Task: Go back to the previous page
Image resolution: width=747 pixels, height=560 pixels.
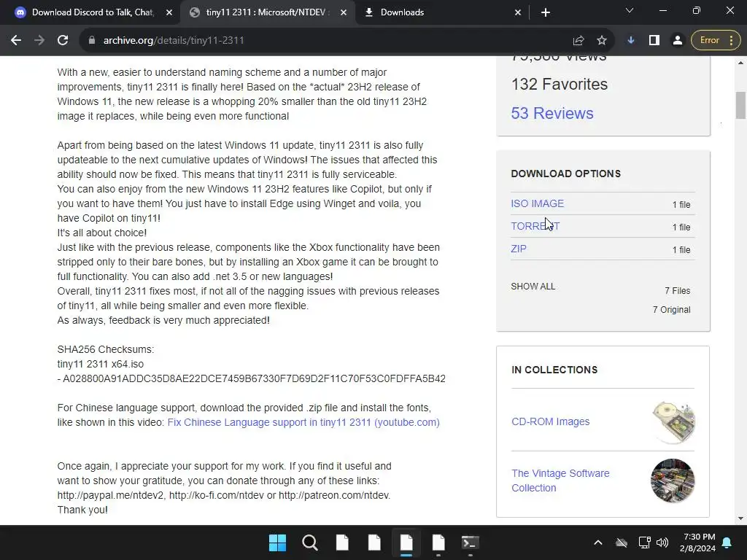Action: [16, 41]
